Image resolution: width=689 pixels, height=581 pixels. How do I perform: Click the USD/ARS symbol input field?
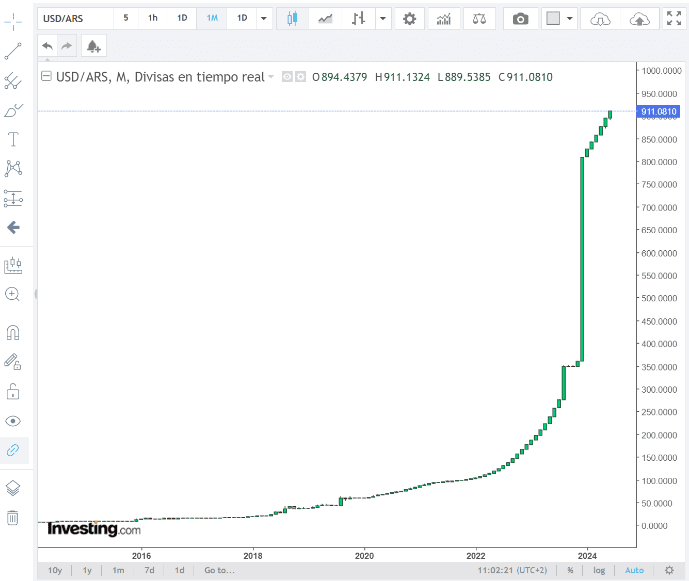point(76,18)
